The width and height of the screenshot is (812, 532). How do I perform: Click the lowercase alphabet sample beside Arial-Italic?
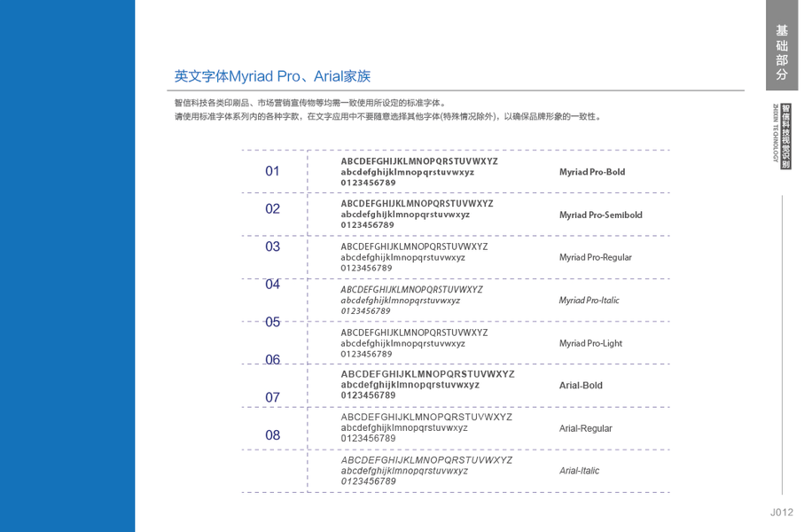tap(404, 471)
